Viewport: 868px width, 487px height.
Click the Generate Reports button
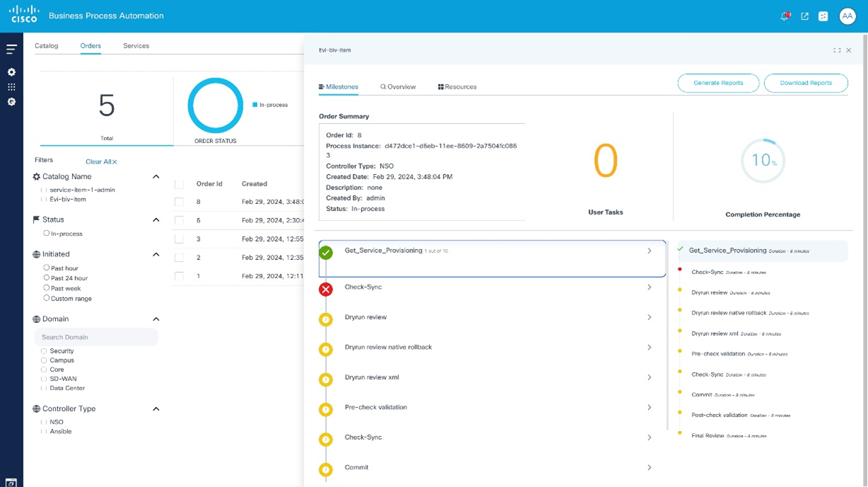(x=718, y=83)
